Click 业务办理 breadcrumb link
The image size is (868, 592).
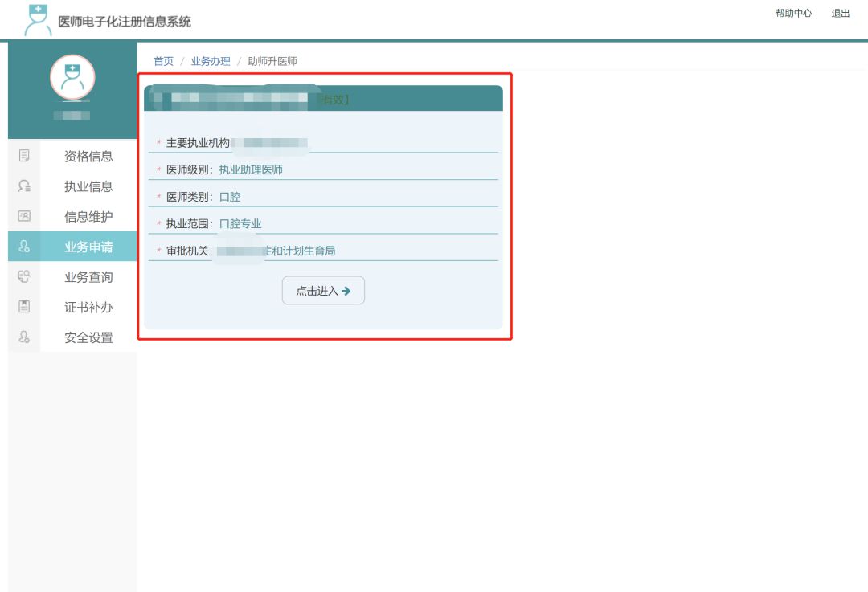pyautogui.click(x=211, y=61)
